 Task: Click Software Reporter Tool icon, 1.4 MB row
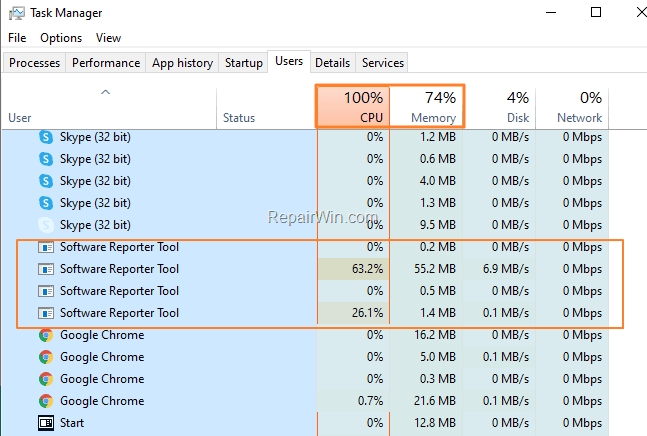click(46, 313)
